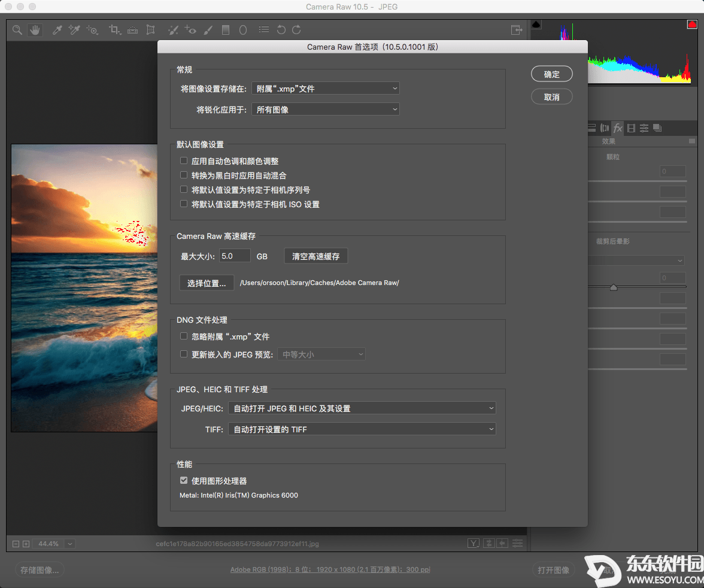
Task: Open preferences via toolbar list icon
Action: tap(264, 30)
